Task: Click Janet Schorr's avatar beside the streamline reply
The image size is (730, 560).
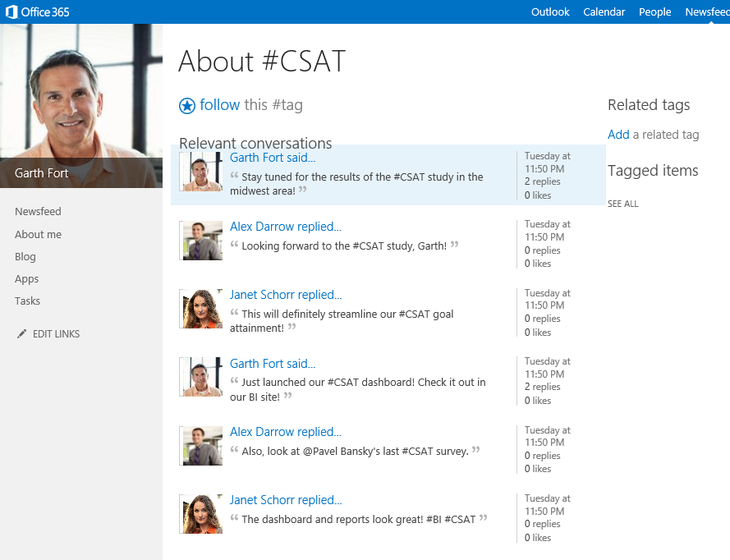Action: pyautogui.click(x=202, y=309)
